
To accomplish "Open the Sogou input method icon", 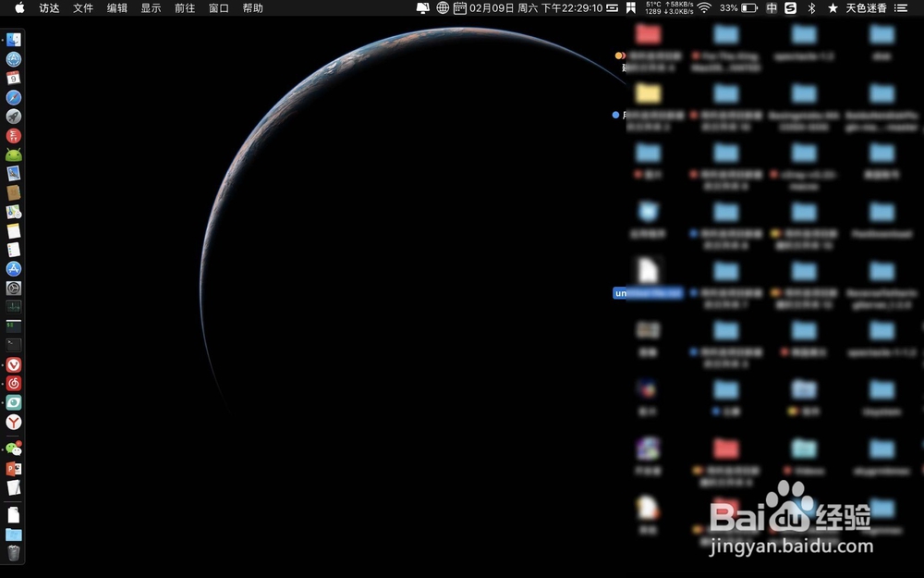I will point(791,7).
